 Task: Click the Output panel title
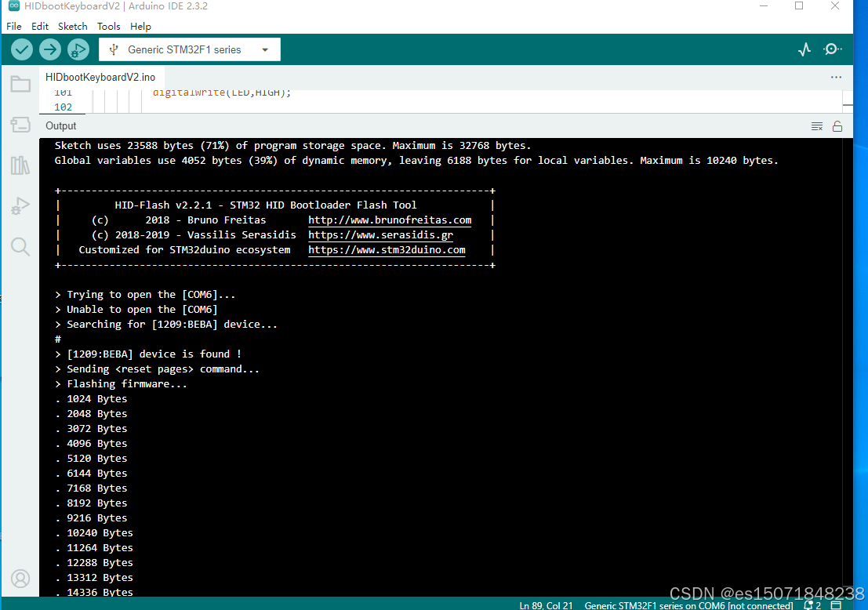point(61,126)
